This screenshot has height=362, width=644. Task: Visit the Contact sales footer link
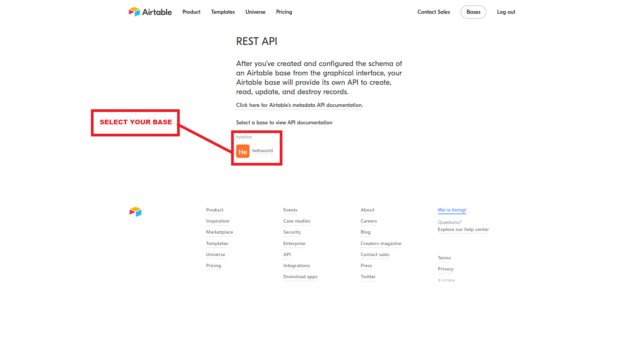[x=375, y=255]
